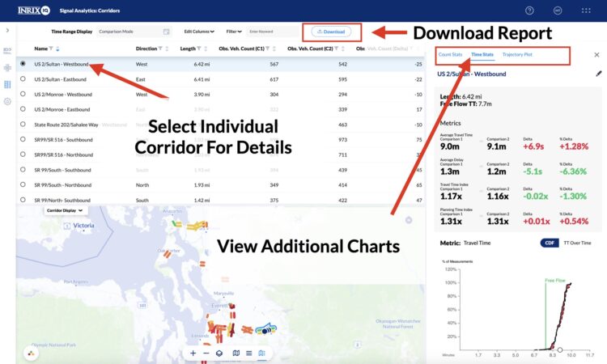Sort by the Name column arrows
The image size is (607, 364).
click(57, 49)
